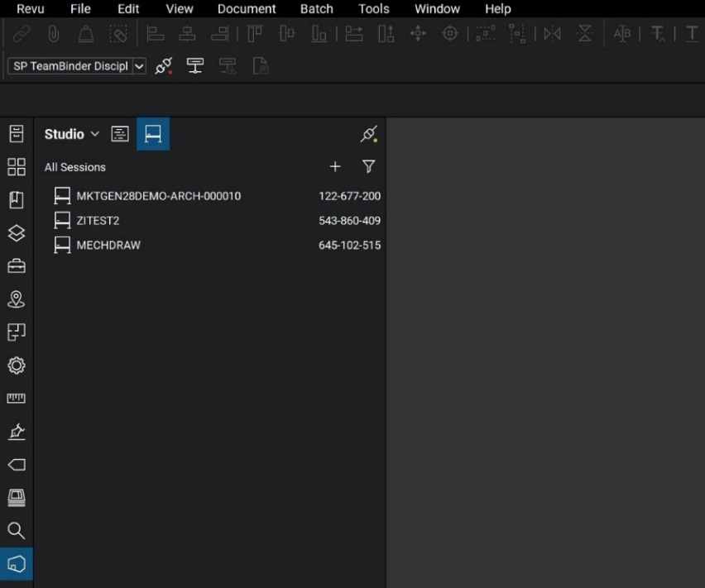Image resolution: width=705 pixels, height=588 pixels.
Task: Open the Places panel with the pin icon
Action: (17, 299)
